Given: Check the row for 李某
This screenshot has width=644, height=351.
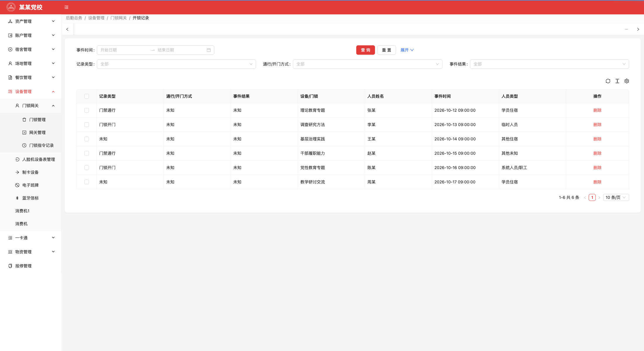Looking at the screenshot, I should tap(87, 125).
